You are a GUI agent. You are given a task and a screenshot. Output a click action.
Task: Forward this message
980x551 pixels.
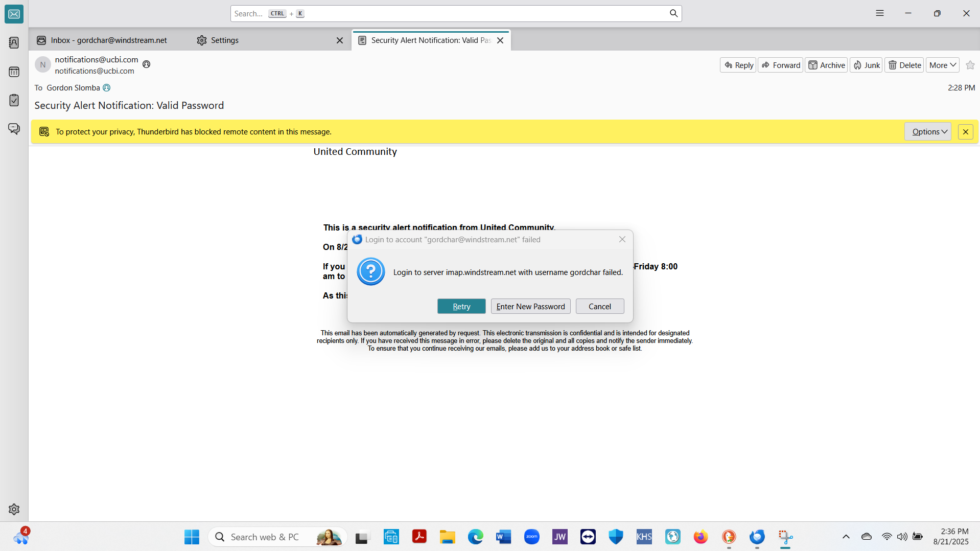click(781, 65)
